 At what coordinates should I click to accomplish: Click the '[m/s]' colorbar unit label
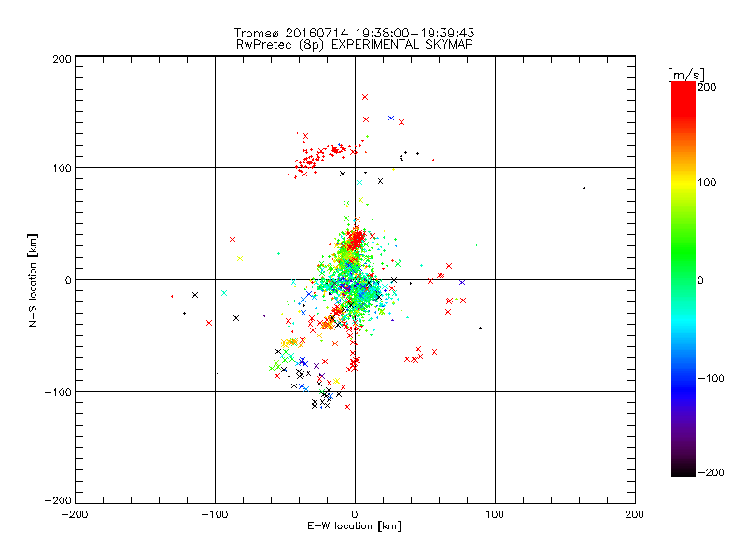(686, 75)
